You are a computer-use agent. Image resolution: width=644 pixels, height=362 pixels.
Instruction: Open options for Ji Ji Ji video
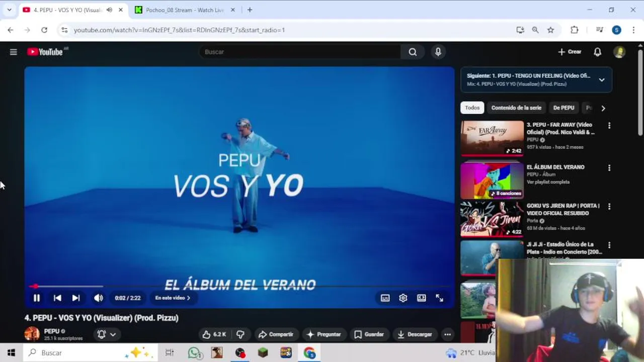(609, 245)
